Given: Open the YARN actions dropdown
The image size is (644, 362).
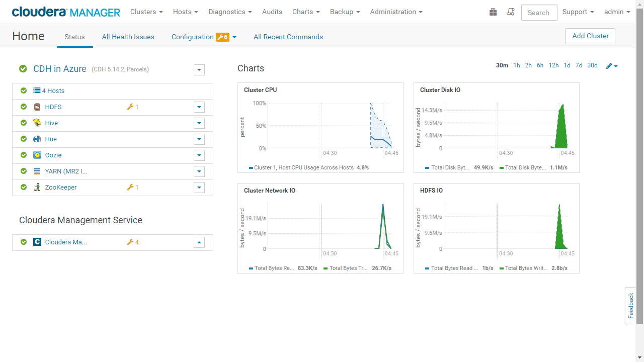Looking at the screenshot, I should (199, 171).
